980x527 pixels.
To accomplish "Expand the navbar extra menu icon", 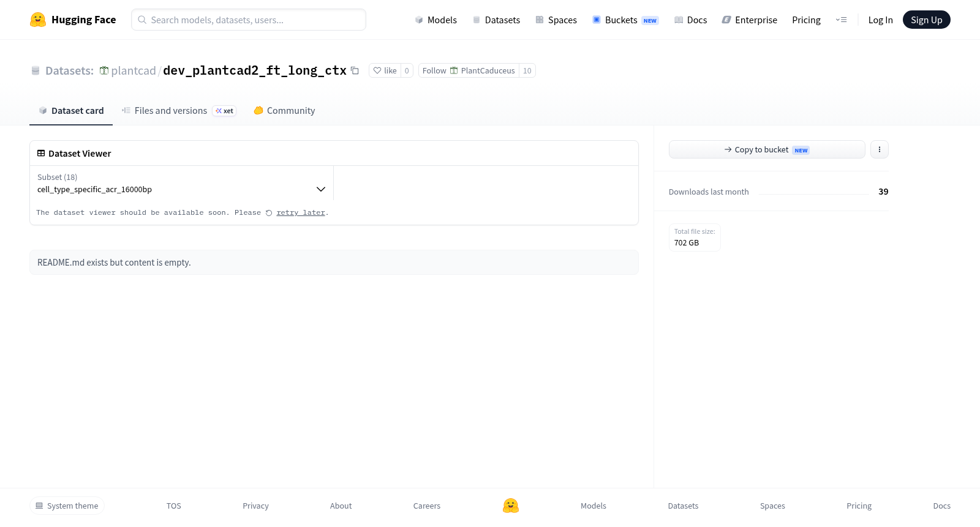I will (841, 20).
